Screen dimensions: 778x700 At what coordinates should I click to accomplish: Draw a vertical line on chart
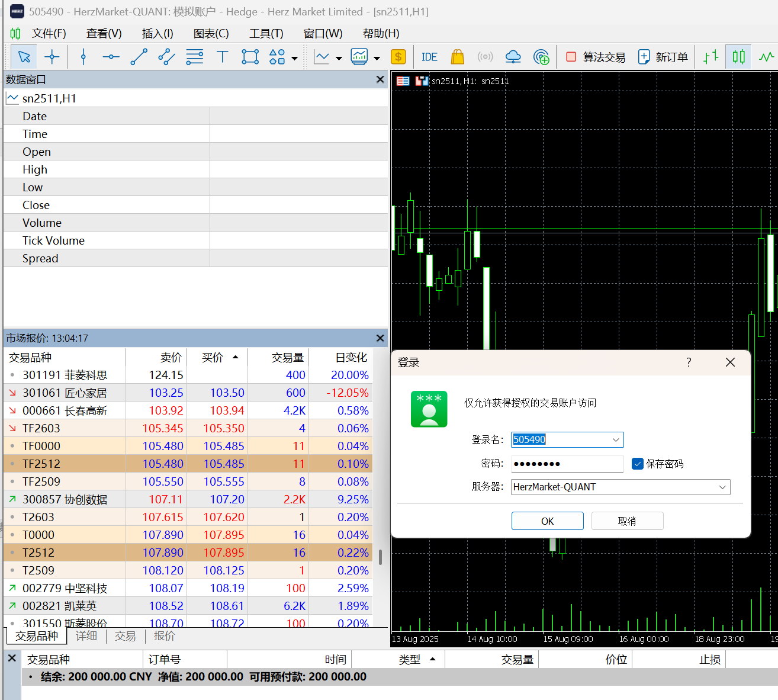coord(83,57)
